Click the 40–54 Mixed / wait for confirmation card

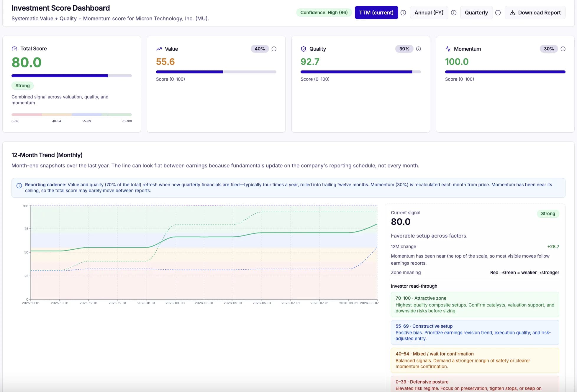[x=475, y=360]
